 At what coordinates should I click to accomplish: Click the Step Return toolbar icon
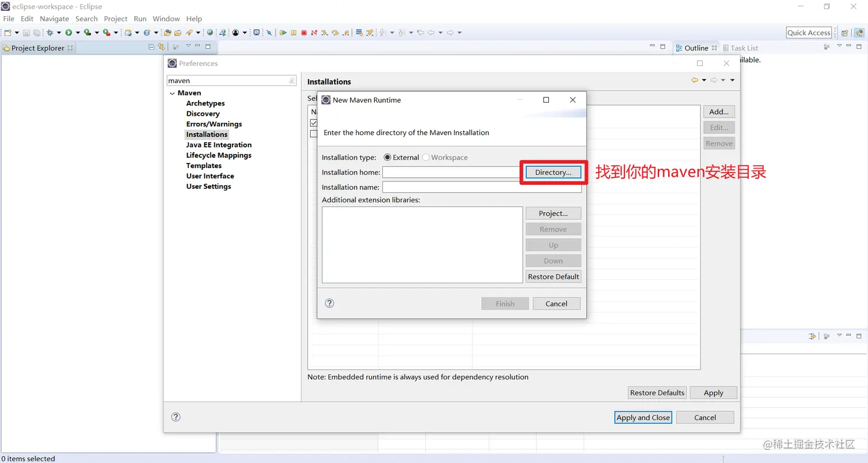point(346,33)
